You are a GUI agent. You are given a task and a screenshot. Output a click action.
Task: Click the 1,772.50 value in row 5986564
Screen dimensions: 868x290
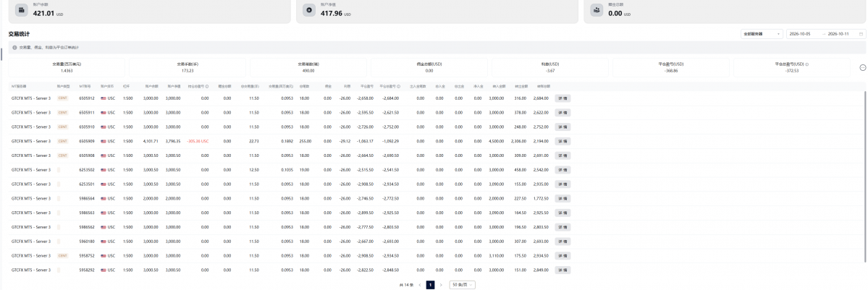540,198
